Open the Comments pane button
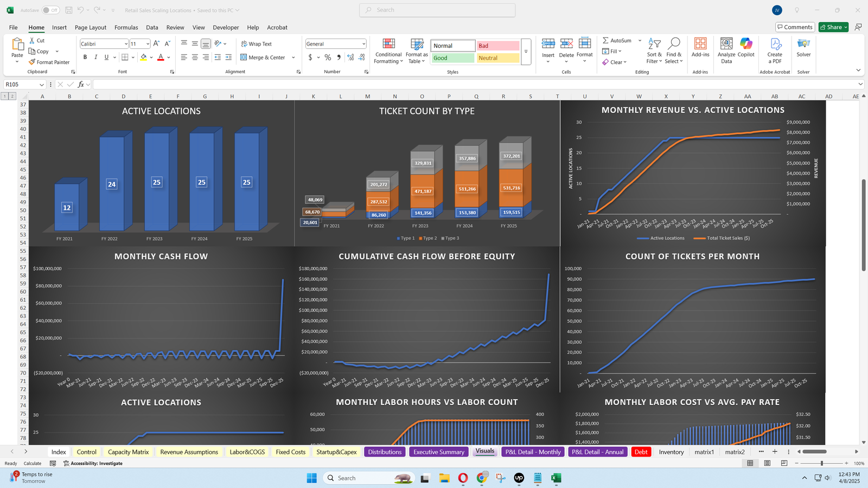Image resolution: width=868 pixels, height=488 pixels. (x=795, y=27)
